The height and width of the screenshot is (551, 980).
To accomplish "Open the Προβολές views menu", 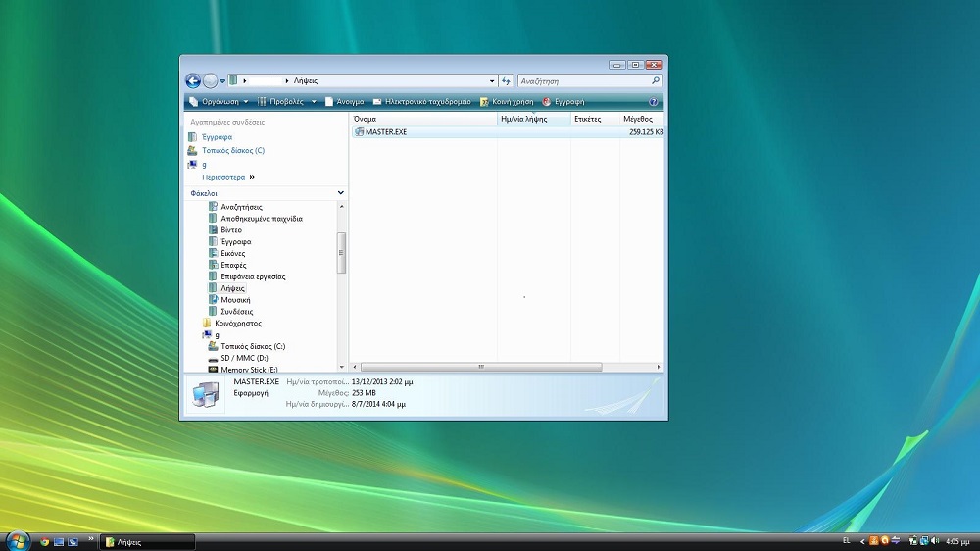I will point(280,101).
